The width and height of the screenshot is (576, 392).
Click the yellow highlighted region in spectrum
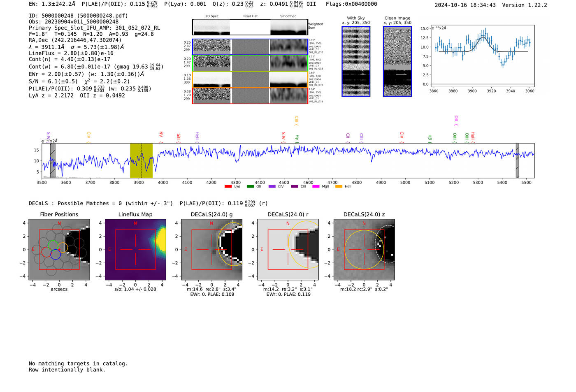(x=141, y=160)
